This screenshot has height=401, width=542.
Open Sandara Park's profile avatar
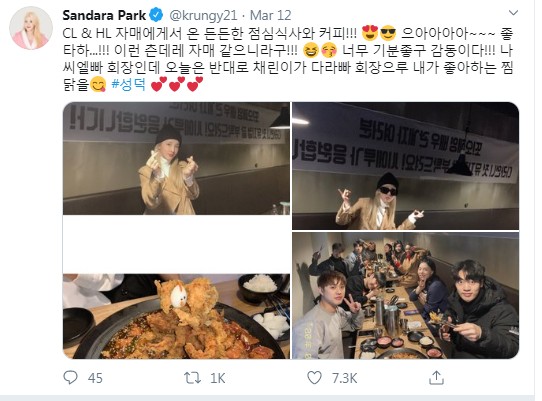click(x=31, y=28)
